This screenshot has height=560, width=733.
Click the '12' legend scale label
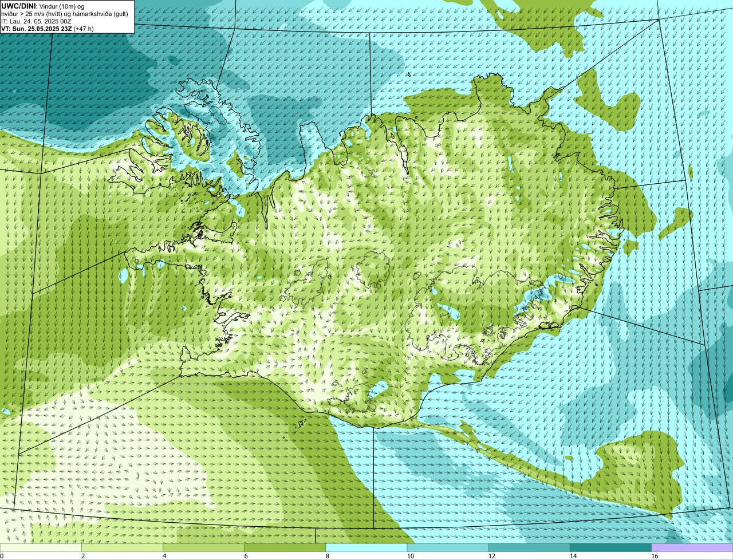tap(491, 556)
